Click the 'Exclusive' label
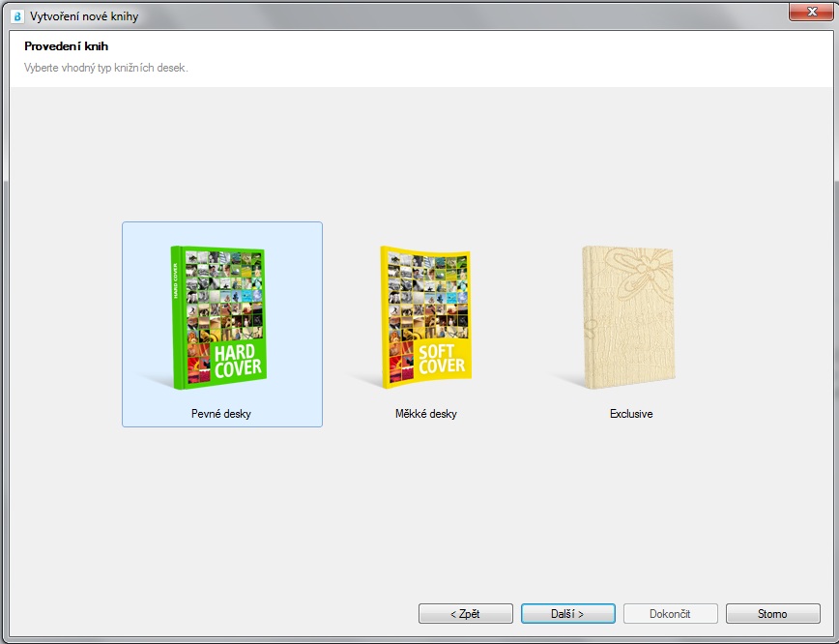839x644 pixels. pos(631,414)
